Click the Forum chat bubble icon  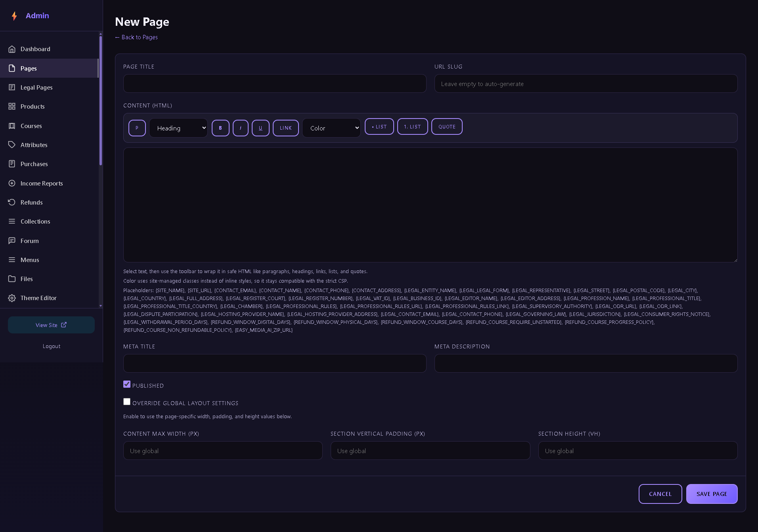pyautogui.click(x=12, y=241)
